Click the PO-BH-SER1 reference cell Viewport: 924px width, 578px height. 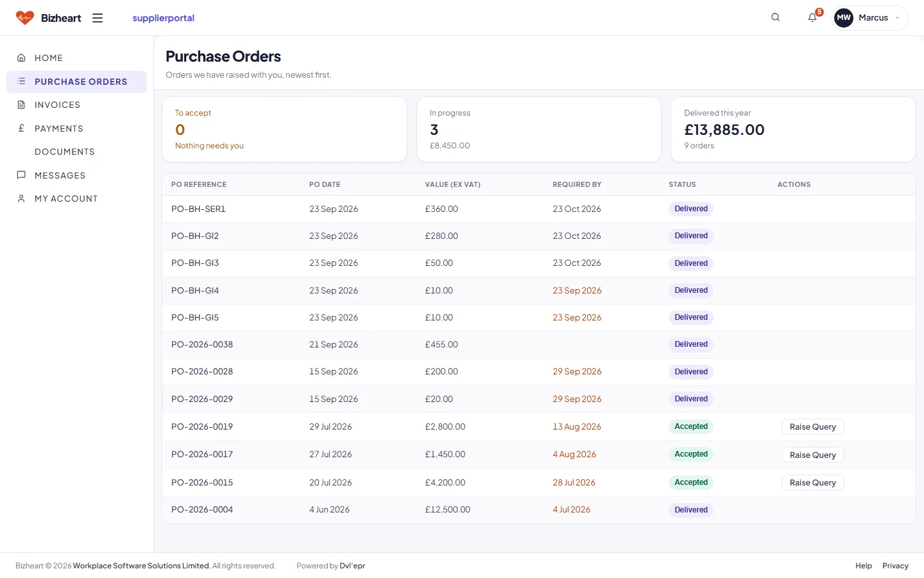tap(198, 209)
